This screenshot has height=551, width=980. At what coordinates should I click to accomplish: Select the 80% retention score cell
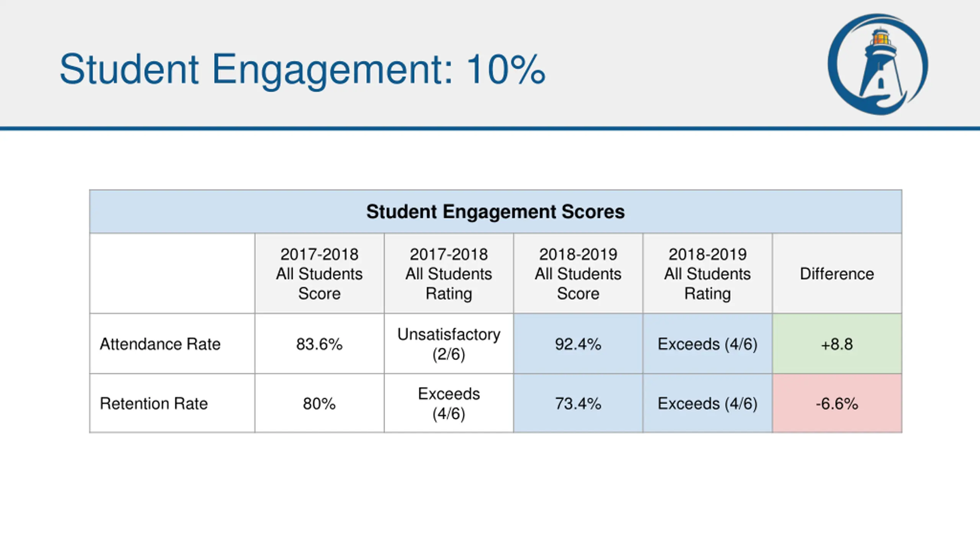(319, 404)
